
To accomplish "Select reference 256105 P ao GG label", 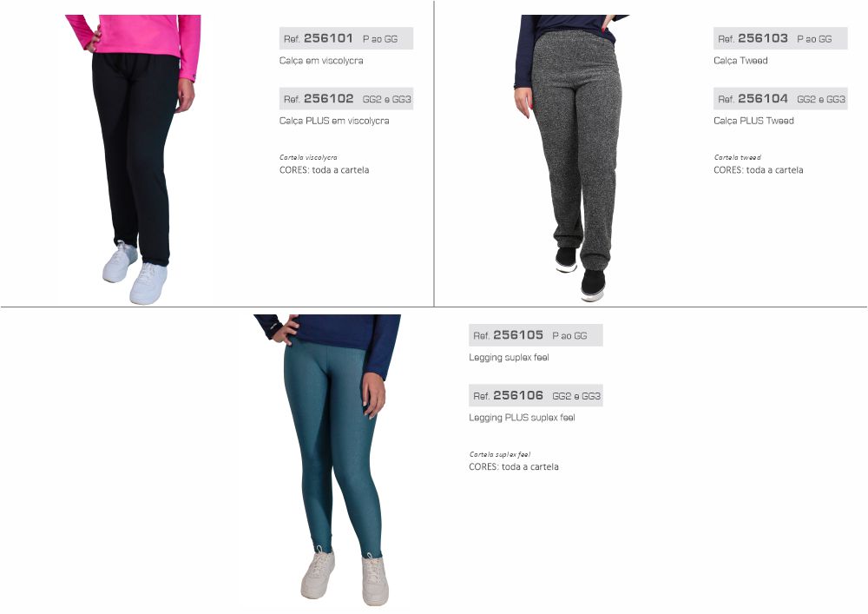I will [x=536, y=335].
